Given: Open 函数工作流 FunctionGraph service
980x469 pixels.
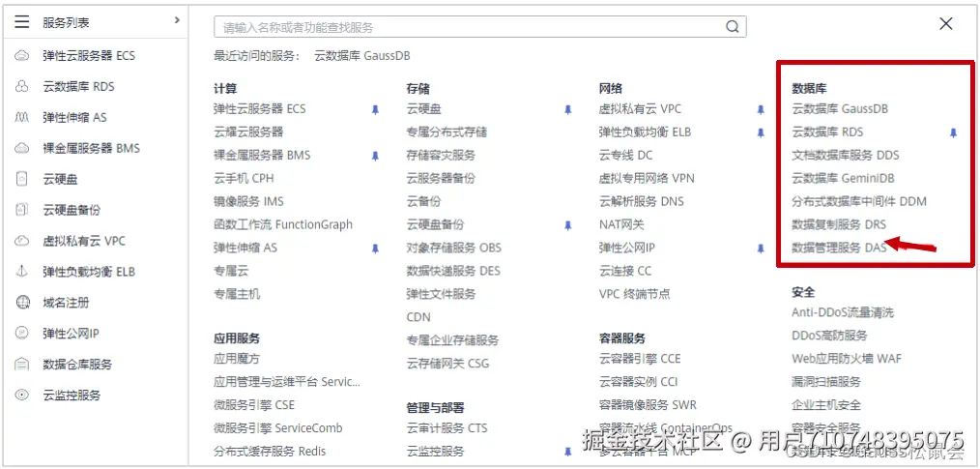Looking at the screenshot, I should (x=283, y=224).
